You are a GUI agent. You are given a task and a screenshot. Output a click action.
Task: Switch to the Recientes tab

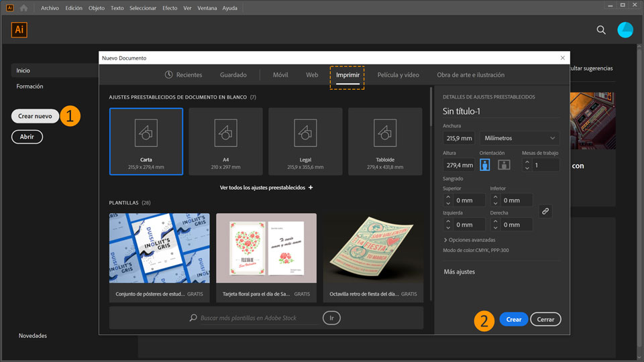(x=184, y=74)
